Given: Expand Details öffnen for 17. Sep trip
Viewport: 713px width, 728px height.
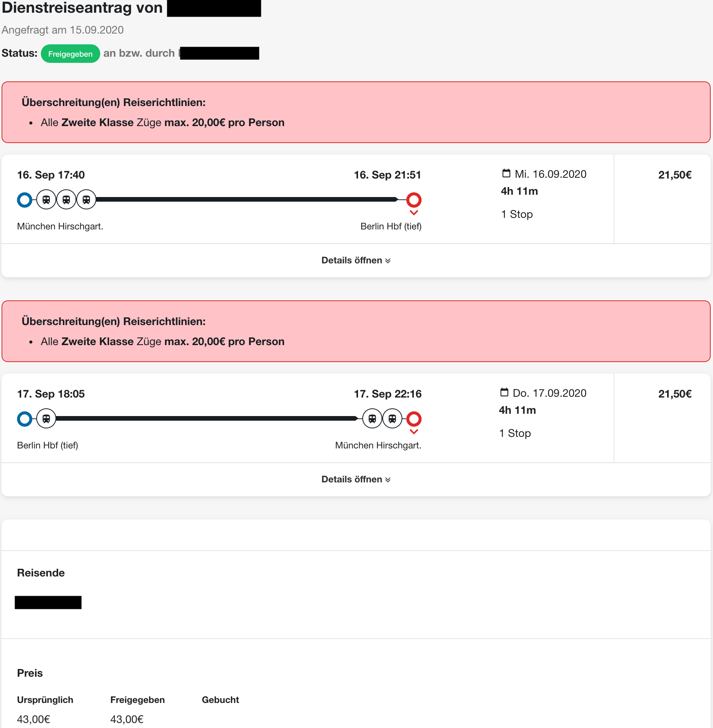Looking at the screenshot, I should click(x=356, y=479).
